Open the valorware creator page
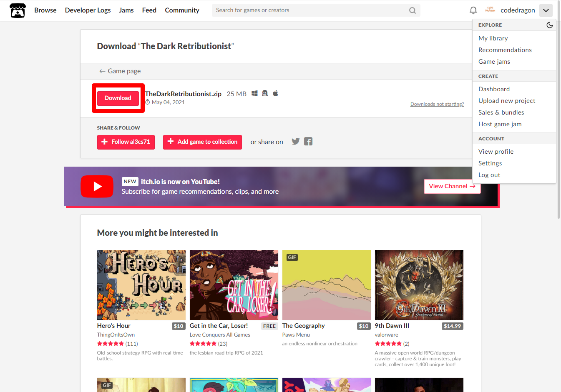The height and width of the screenshot is (392, 561). pos(386,335)
